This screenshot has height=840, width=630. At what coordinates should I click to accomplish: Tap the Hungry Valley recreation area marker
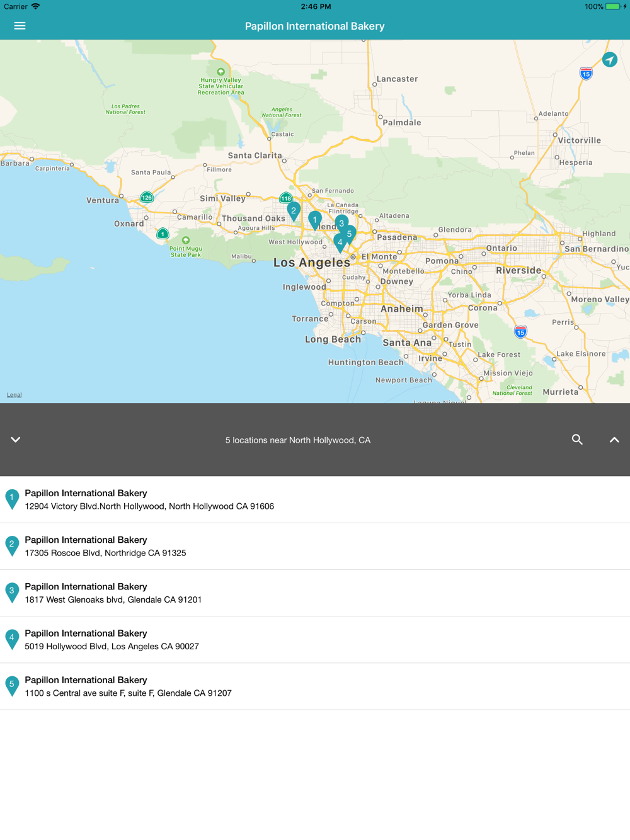tap(220, 72)
